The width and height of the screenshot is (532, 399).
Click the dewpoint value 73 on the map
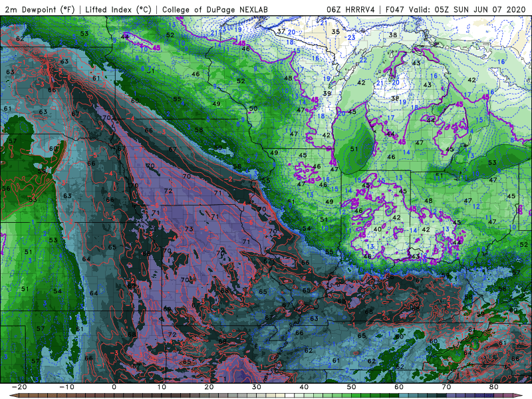[189, 229]
